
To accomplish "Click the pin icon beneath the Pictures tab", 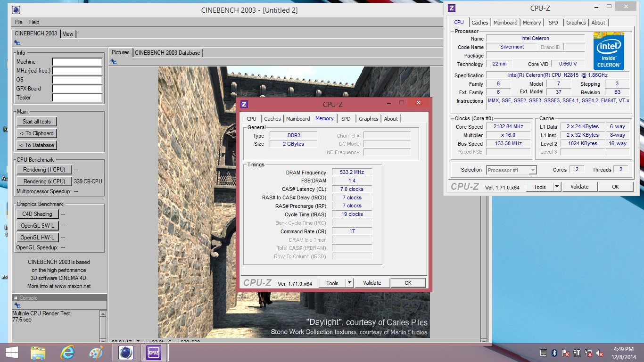I will pyautogui.click(x=114, y=61).
